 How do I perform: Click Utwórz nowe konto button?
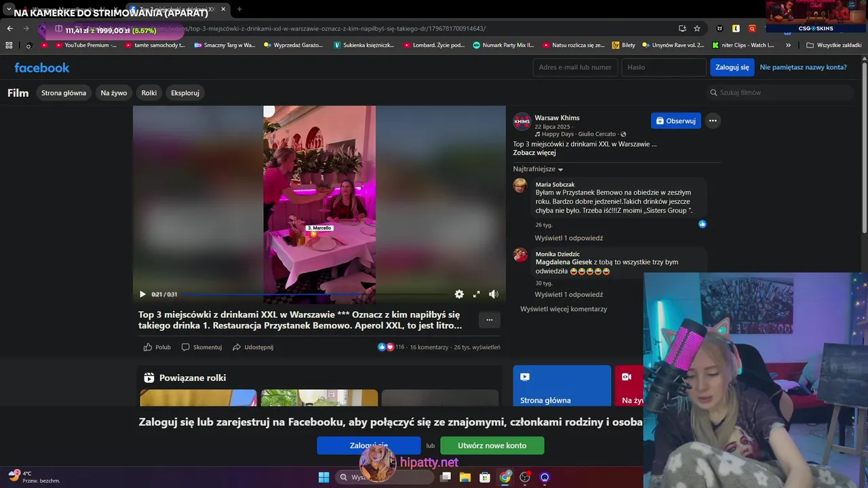(x=492, y=445)
